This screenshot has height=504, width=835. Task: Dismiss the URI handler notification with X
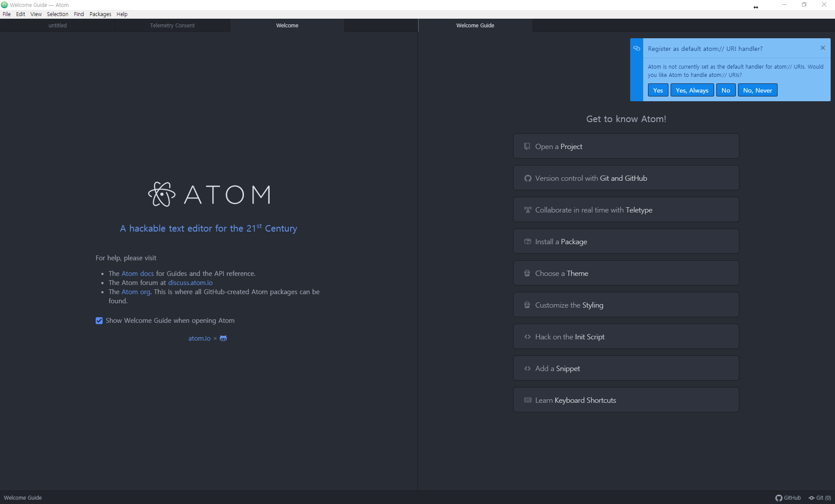[823, 48]
